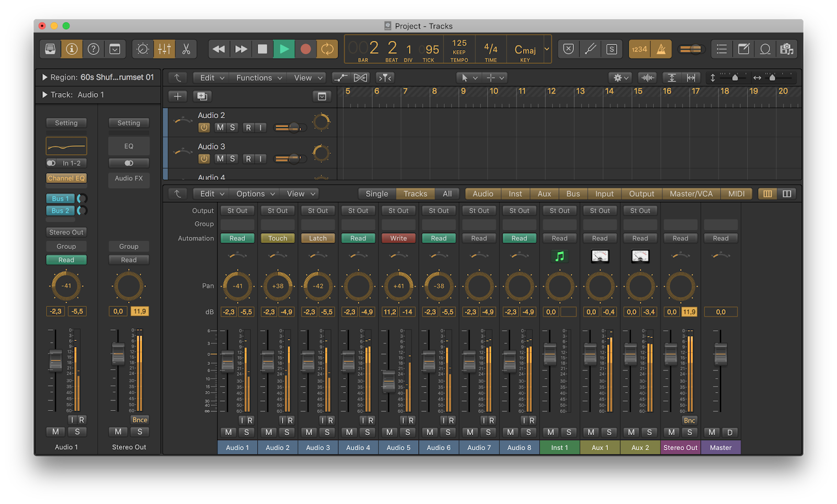Switch mixer to All view
The height and width of the screenshot is (504, 837).
pyautogui.click(x=447, y=194)
